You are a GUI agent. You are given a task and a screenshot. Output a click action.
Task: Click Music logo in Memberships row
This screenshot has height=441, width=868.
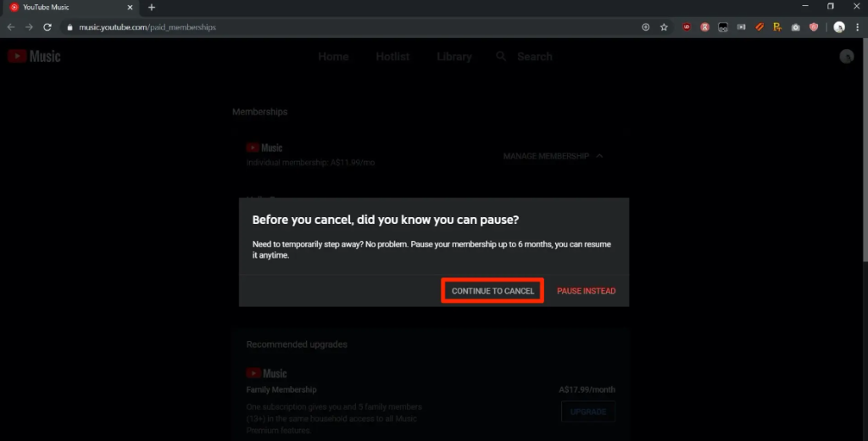point(264,148)
